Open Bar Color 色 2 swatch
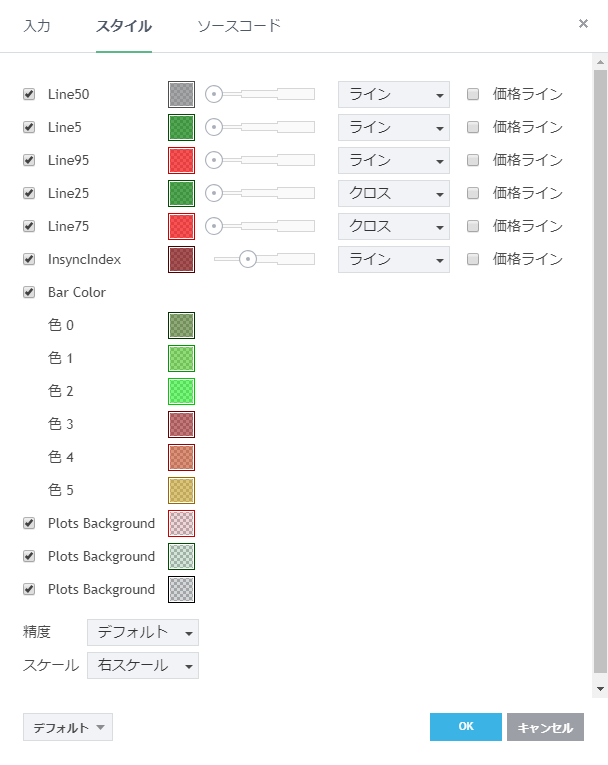 click(x=181, y=391)
